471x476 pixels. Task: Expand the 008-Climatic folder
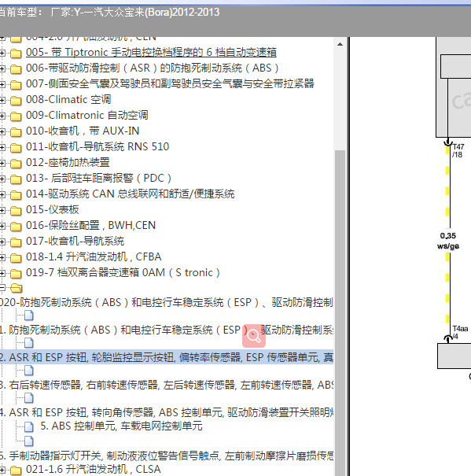pos(2,100)
